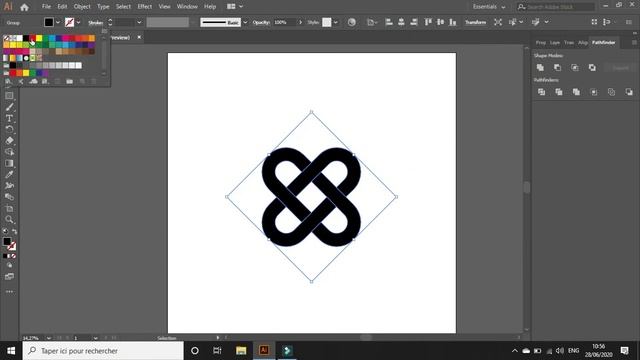Go to the Illustrator Home screen
This screenshot has height=360, width=640.
(x=24, y=7)
